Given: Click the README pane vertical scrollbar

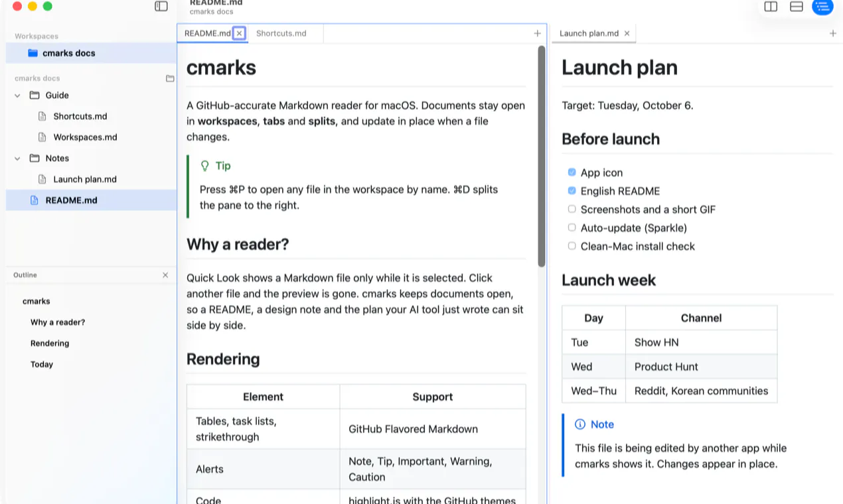Looking at the screenshot, I should (542, 156).
